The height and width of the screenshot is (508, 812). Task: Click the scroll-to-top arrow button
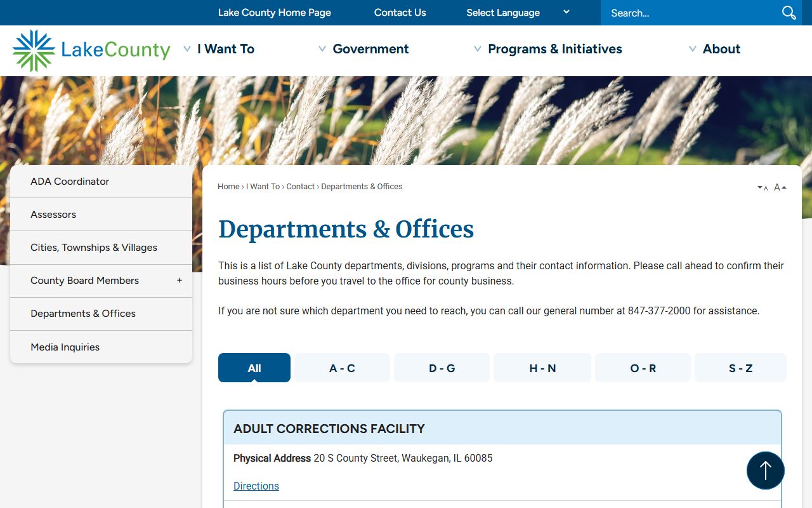[x=766, y=471]
